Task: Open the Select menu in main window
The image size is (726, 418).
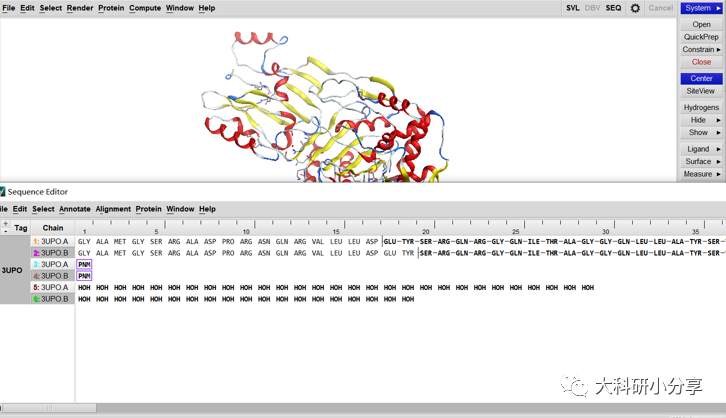Action: [50, 8]
